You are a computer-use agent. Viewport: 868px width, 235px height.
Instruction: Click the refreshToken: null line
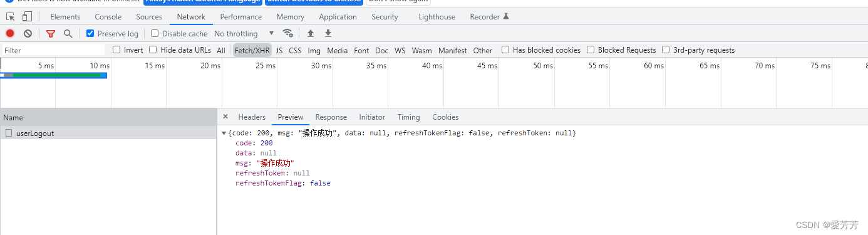click(x=272, y=173)
